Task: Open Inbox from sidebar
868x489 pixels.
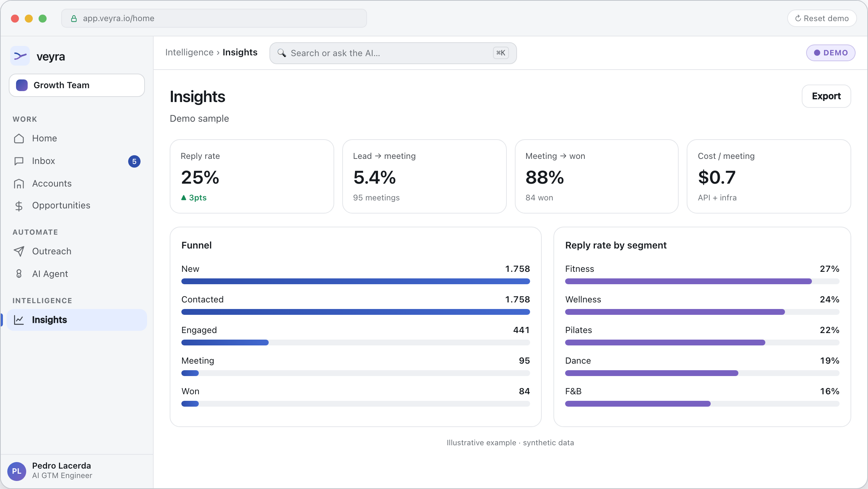Action: point(77,161)
